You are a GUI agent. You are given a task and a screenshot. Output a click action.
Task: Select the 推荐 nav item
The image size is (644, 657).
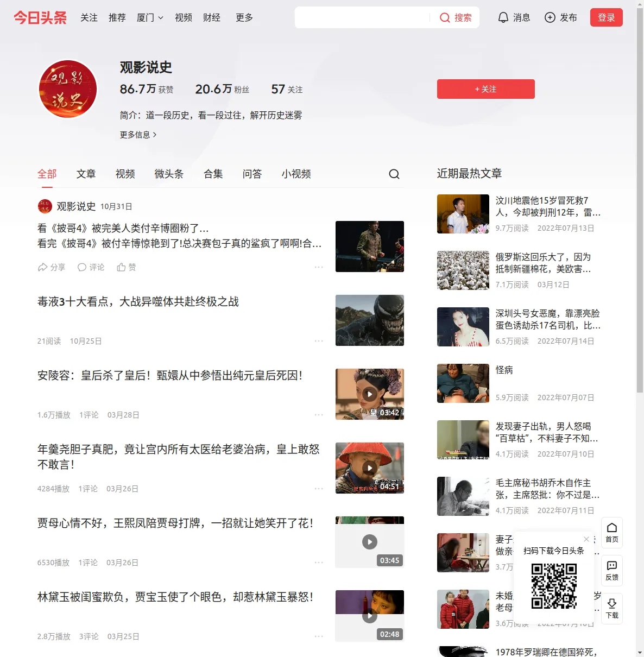pos(117,17)
